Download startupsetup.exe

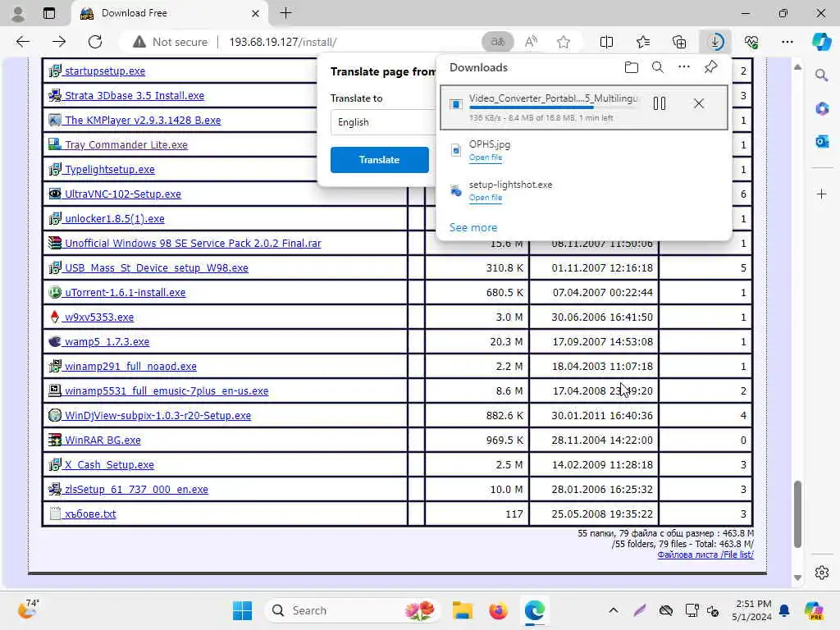tap(104, 71)
